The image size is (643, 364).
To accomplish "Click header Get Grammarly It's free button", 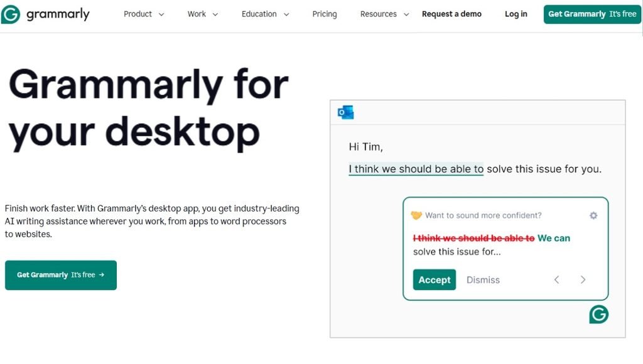I will point(592,14).
